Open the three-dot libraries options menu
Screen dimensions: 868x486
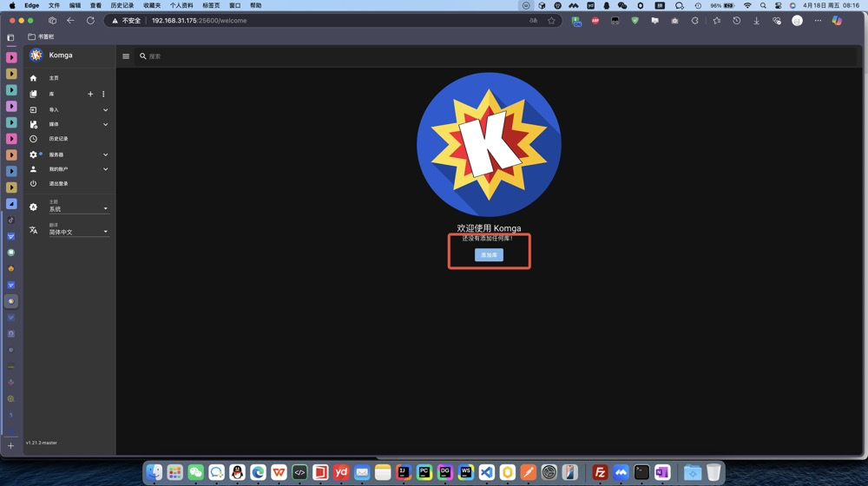pos(103,94)
